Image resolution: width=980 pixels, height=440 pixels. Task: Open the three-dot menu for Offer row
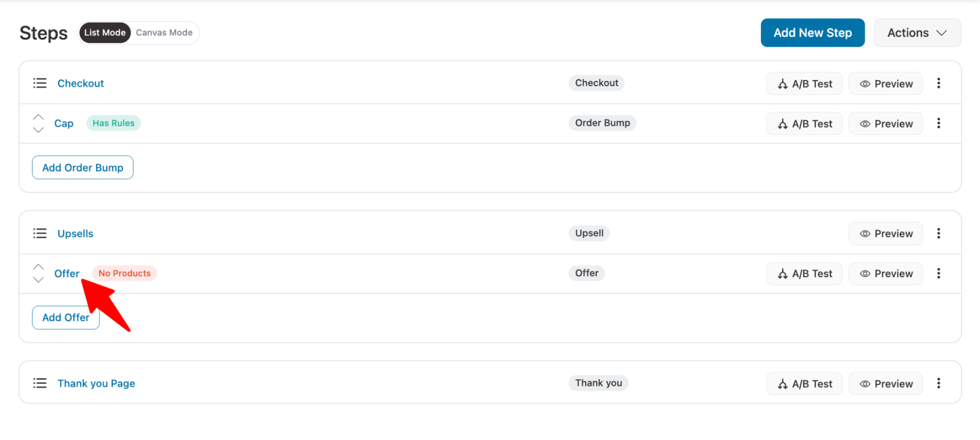point(938,273)
